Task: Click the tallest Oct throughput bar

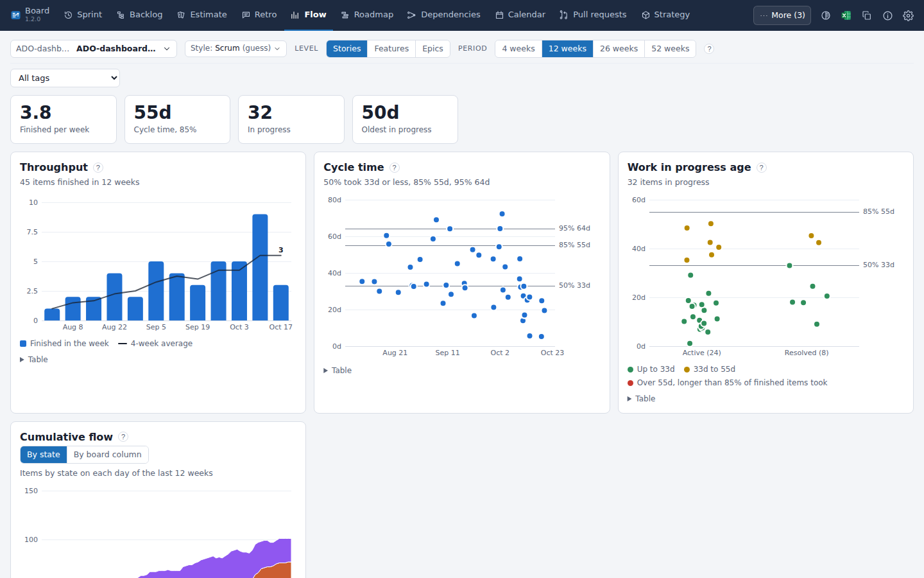Action: pyautogui.click(x=260, y=267)
